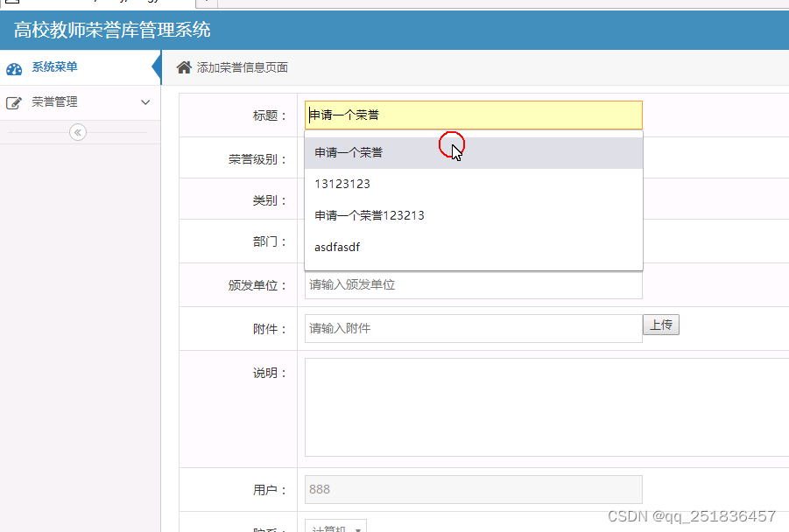Focus the 标题 text field
Viewport: 789px width, 532px height.
(473, 115)
